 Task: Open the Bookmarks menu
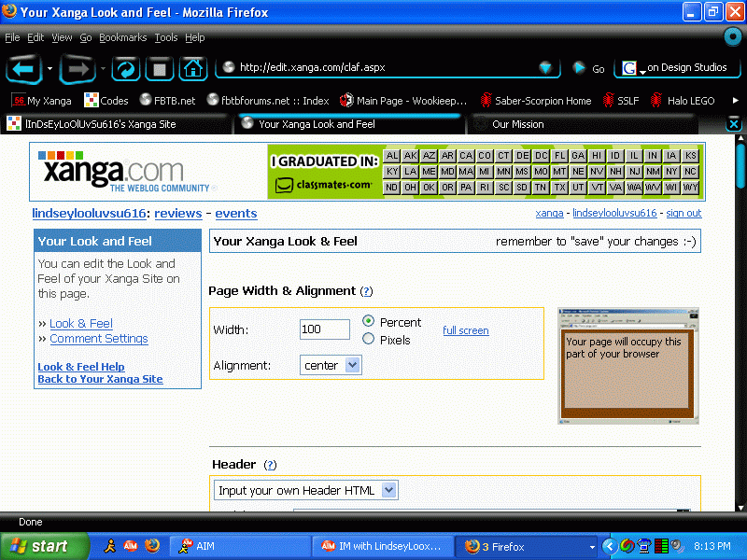123,37
